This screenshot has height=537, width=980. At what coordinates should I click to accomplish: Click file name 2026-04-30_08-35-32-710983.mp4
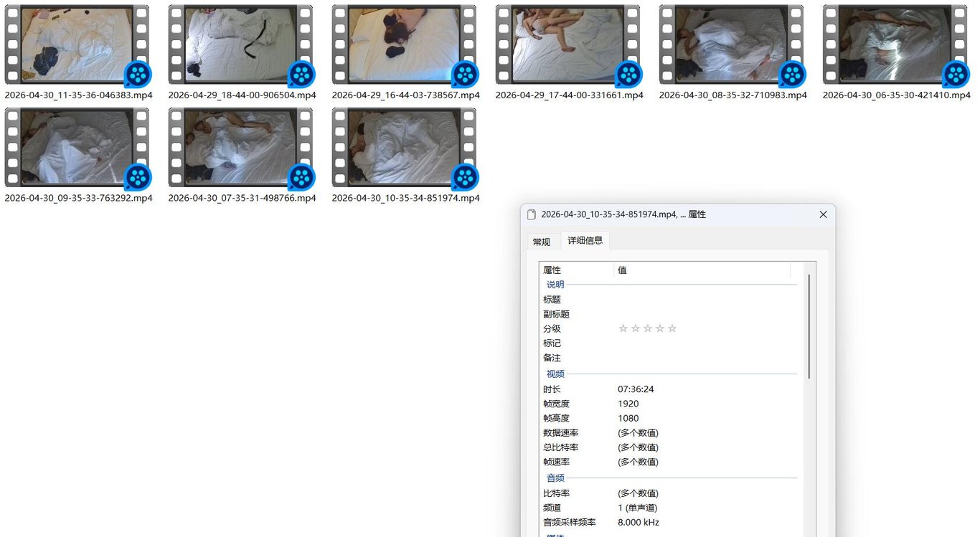(x=733, y=95)
